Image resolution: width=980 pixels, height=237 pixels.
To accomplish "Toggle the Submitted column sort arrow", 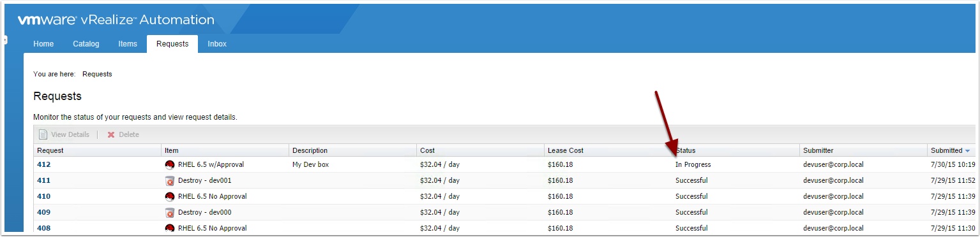I will [967, 151].
